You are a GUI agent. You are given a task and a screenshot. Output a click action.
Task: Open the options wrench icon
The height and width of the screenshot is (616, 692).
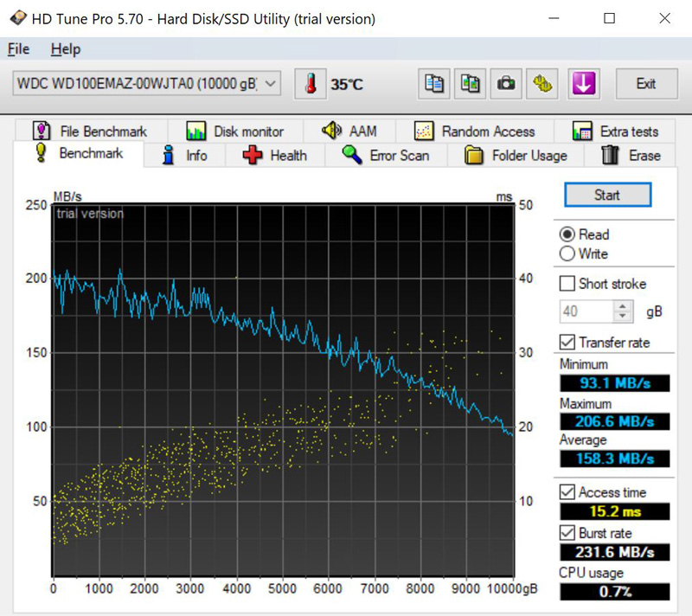543,84
